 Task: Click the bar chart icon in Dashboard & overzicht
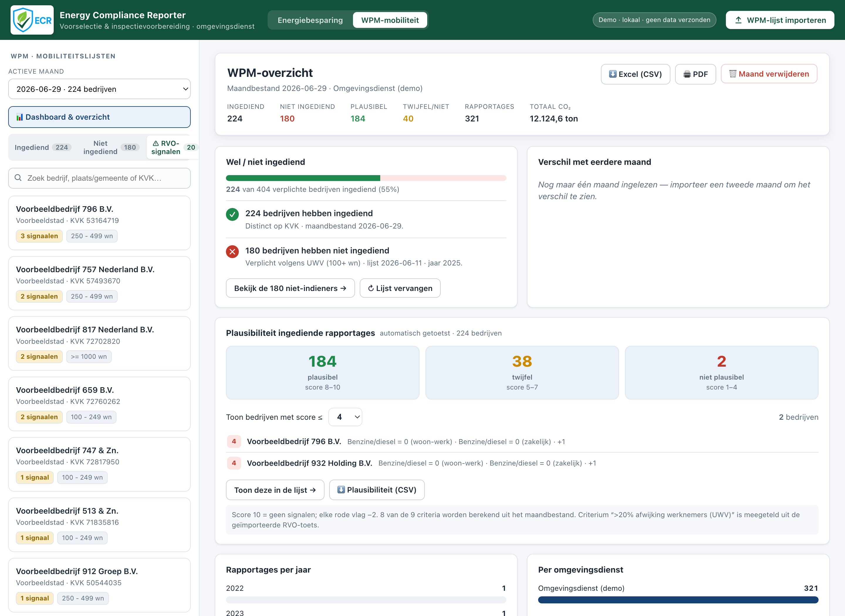tap(20, 117)
